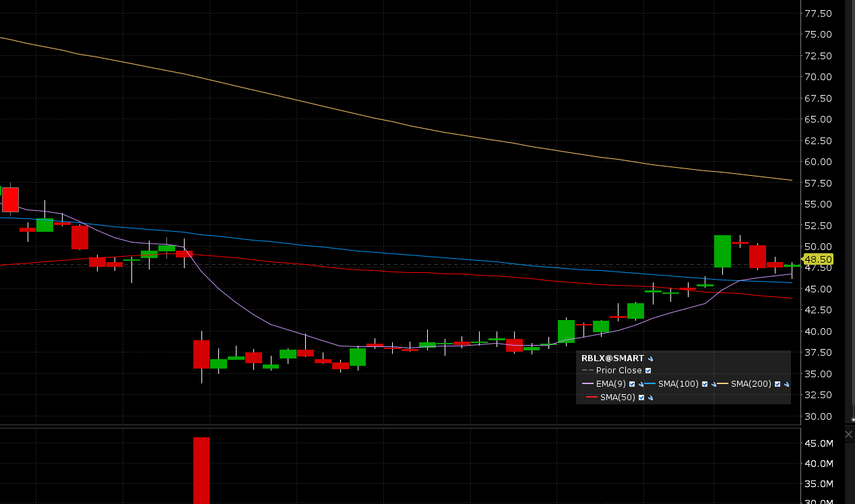Screen dimensions: 855x504
Task: Click the 55.00 price axis label
Action: 818,204
